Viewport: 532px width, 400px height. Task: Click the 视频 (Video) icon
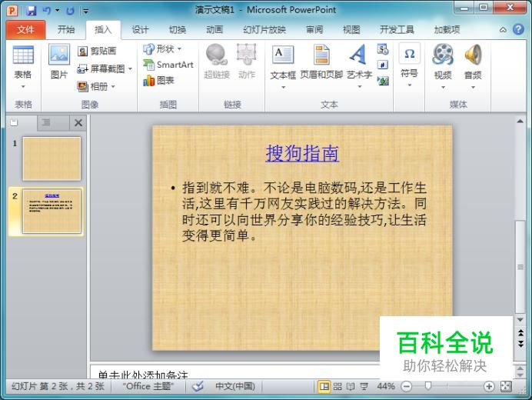443,55
